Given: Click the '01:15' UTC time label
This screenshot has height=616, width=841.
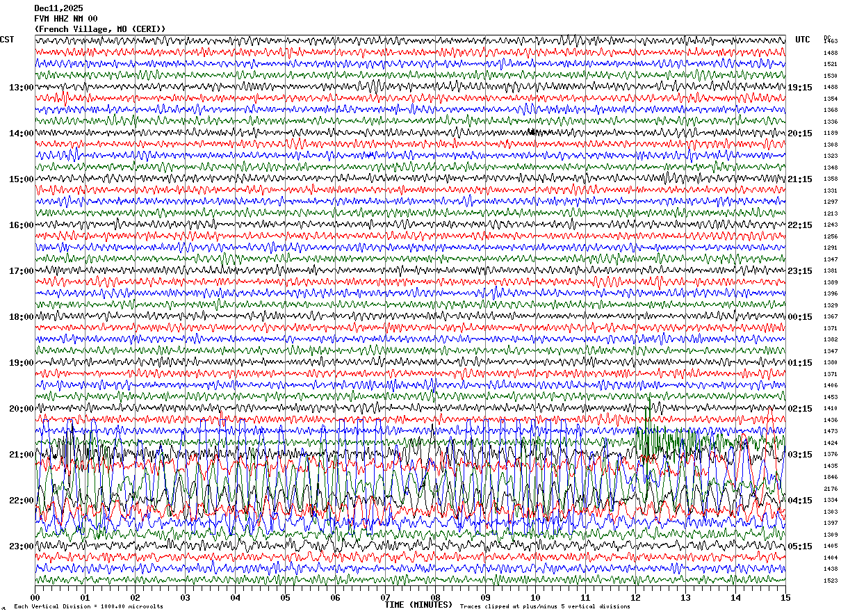Looking at the screenshot, I should coord(800,363).
